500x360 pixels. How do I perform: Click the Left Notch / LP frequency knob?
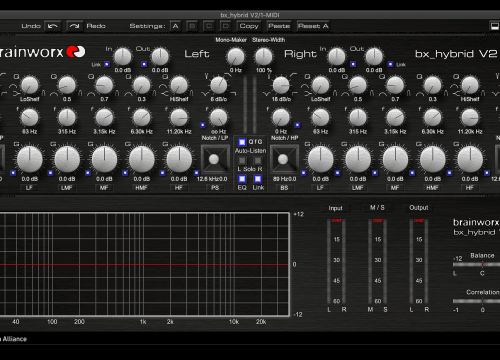tap(219, 118)
